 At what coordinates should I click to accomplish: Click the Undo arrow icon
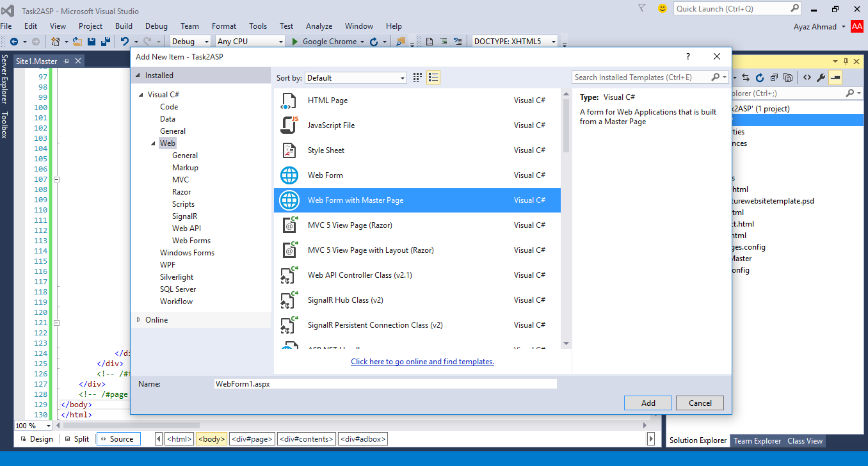click(125, 42)
